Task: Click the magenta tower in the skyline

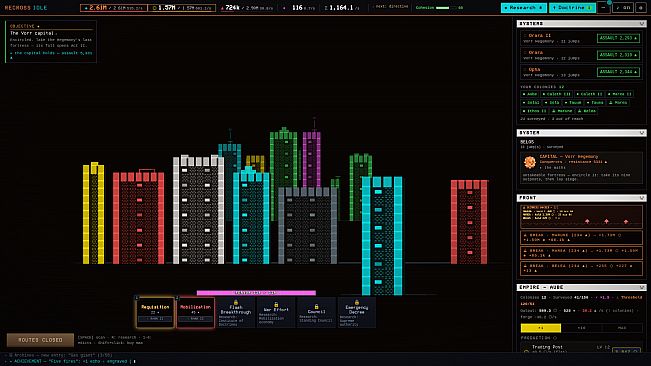Action: coord(311,159)
